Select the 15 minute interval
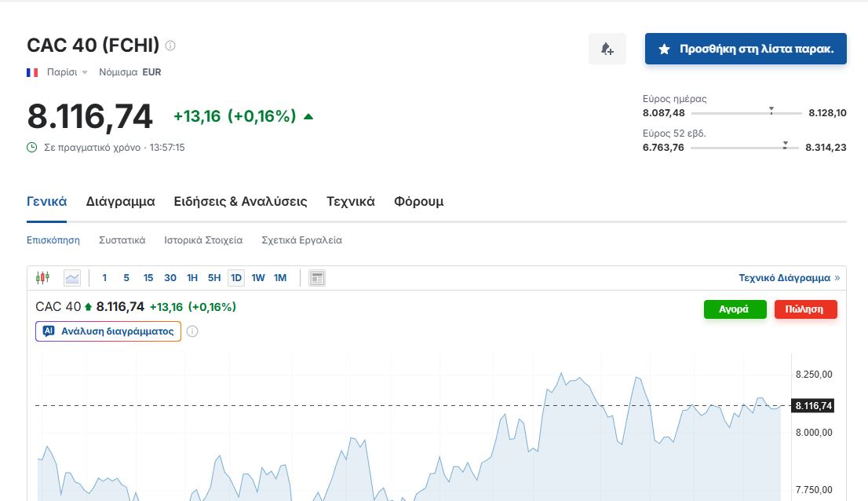 [148, 277]
